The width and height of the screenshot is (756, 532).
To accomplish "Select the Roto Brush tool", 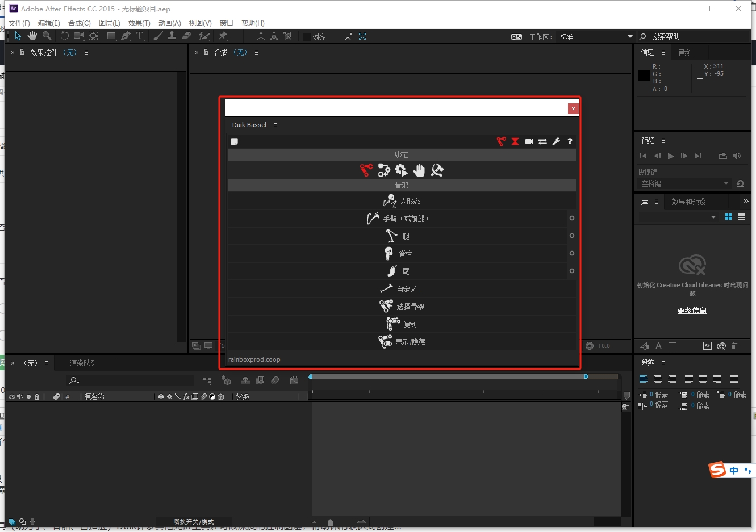I will pyautogui.click(x=204, y=36).
